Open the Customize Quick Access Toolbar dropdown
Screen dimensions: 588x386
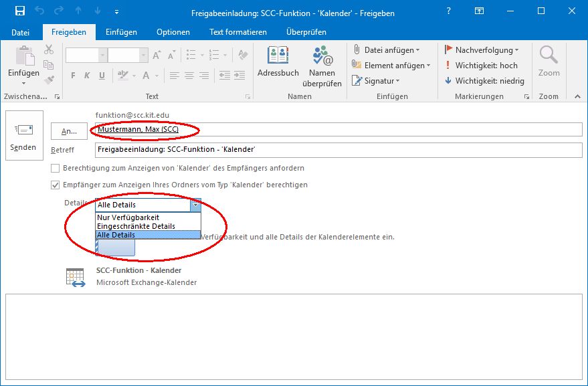[116, 12]
